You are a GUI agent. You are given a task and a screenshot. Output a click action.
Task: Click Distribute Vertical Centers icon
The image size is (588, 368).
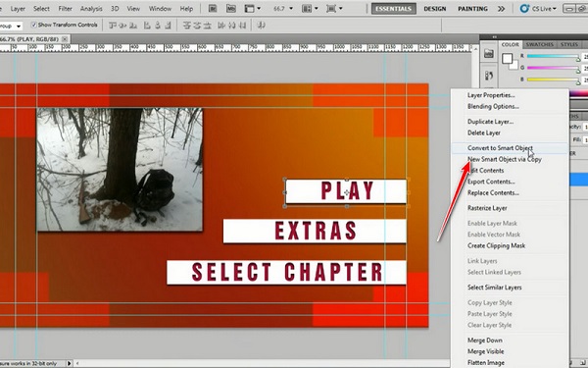pyautogui.click(x=197, y=26)
